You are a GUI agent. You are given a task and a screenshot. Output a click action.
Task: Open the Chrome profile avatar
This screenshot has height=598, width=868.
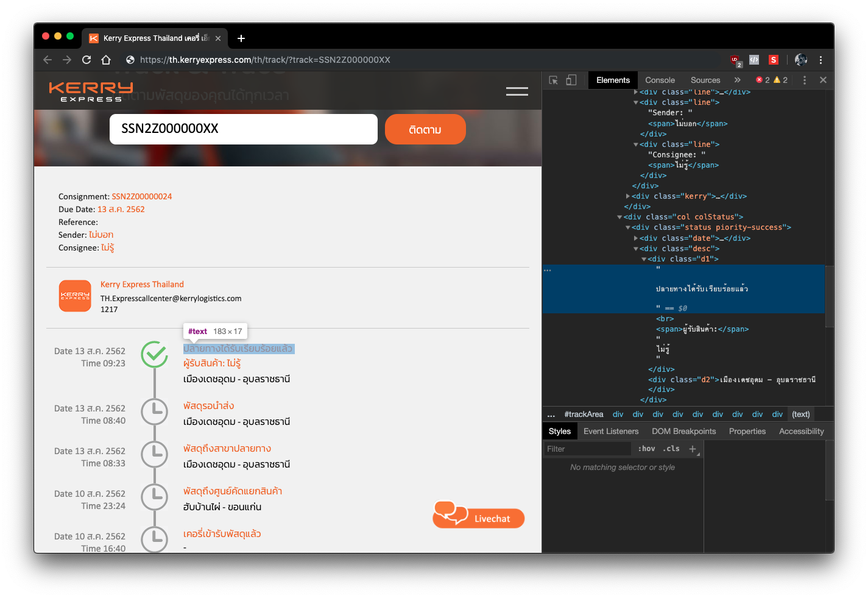801,60
